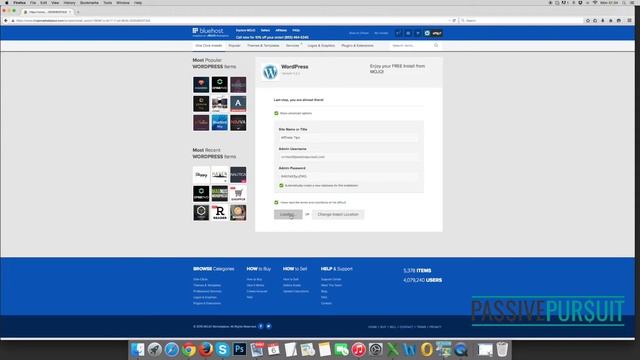This screenshot has height=360, width=640.
Task: Click the Admin Password field
Action: pos(349,176)
